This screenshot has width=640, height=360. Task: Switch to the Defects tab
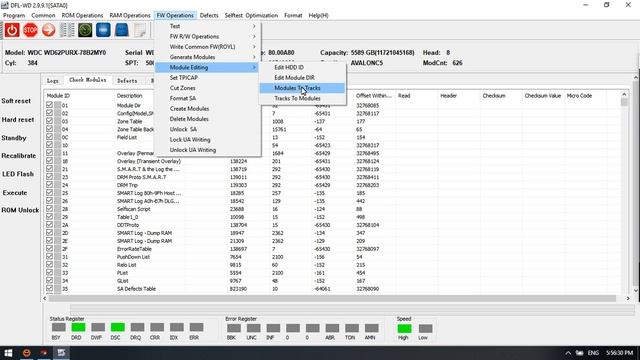click(x=127, y=81)
